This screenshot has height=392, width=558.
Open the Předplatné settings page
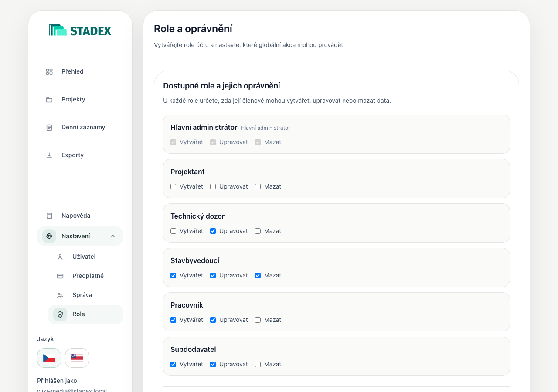(x=85, y=276)
